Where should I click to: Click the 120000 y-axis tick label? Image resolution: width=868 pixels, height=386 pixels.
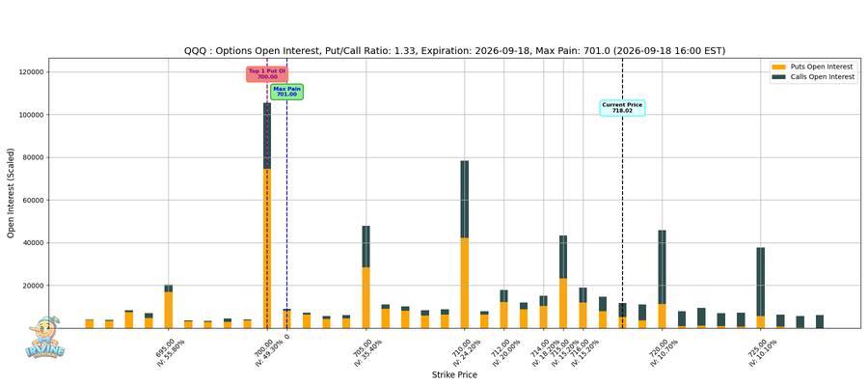tap(33, 72)
